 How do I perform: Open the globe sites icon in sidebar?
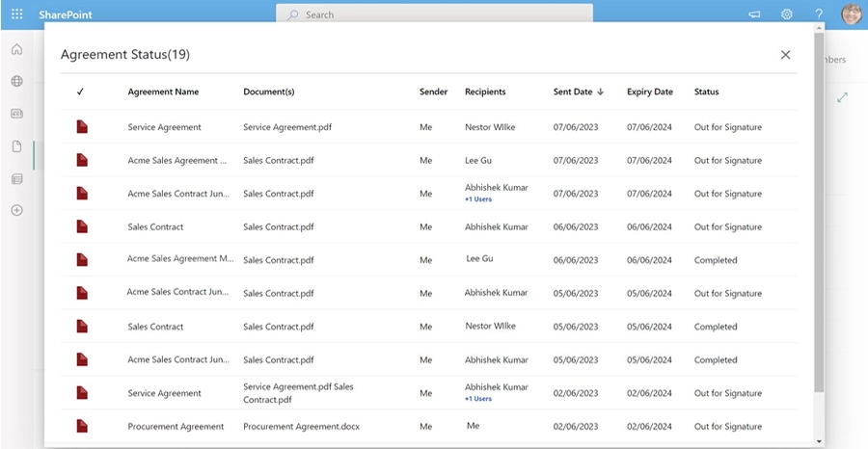click(17, 81)
